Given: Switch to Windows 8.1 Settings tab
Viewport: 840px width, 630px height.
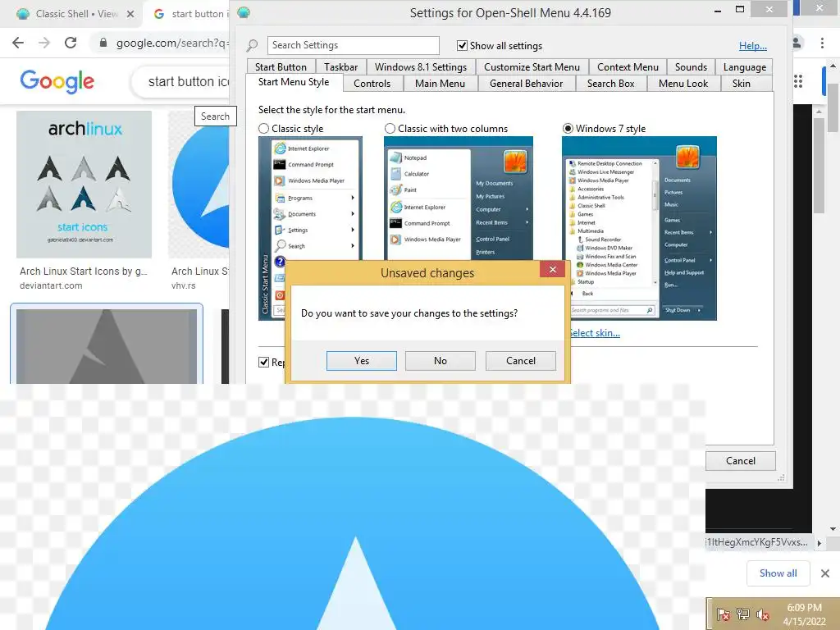Looking at the screenshot, I should coord(421,67).
